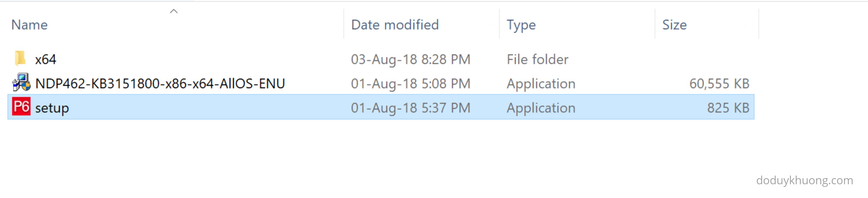Select the NDP462-KB3151800-x86-x64-AllOS-ENU file name
Viewport: 868px width, 198px height.
click(160, 84)
